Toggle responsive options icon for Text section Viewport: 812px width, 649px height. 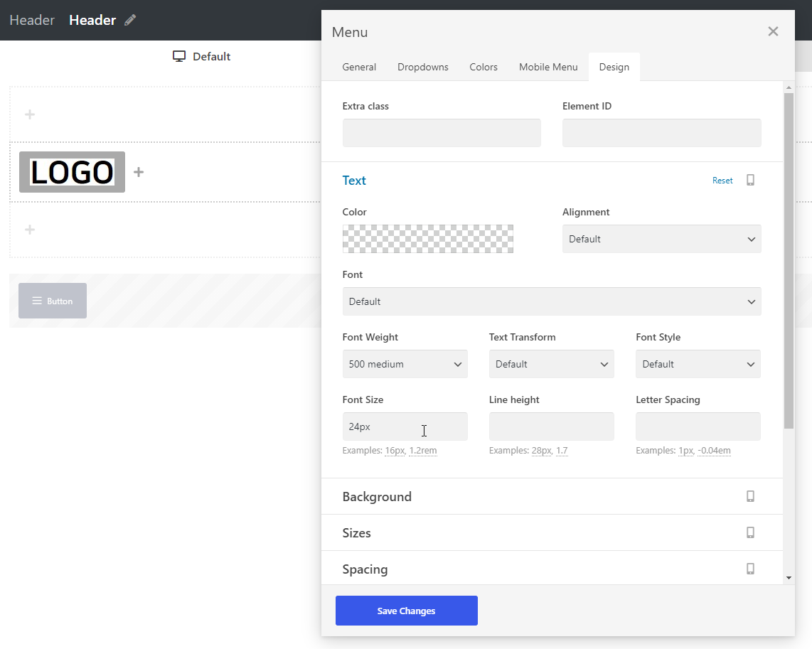click(750, 180)
